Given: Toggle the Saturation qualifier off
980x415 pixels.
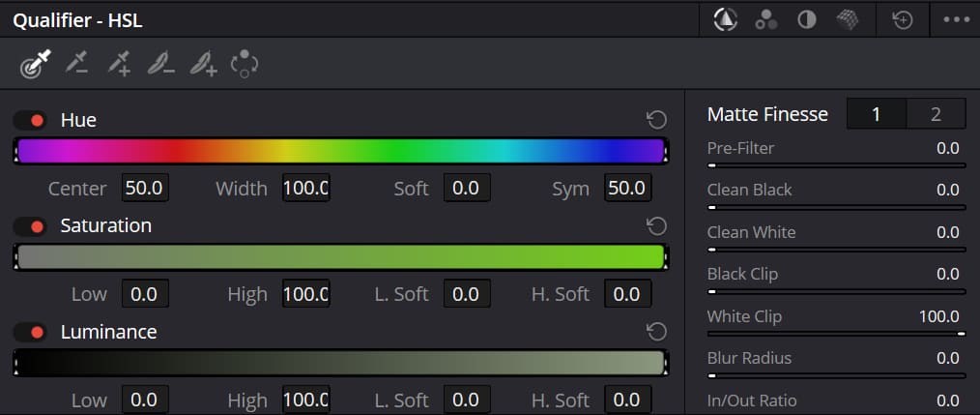Looking at the screenshot, I should pos(30,226).
